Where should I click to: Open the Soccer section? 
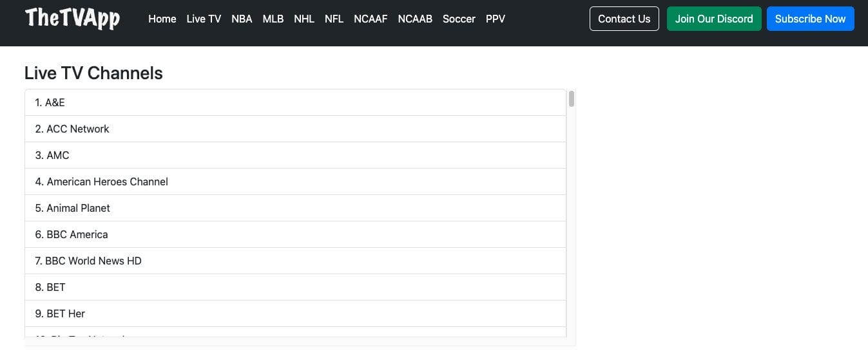point(459,19)
